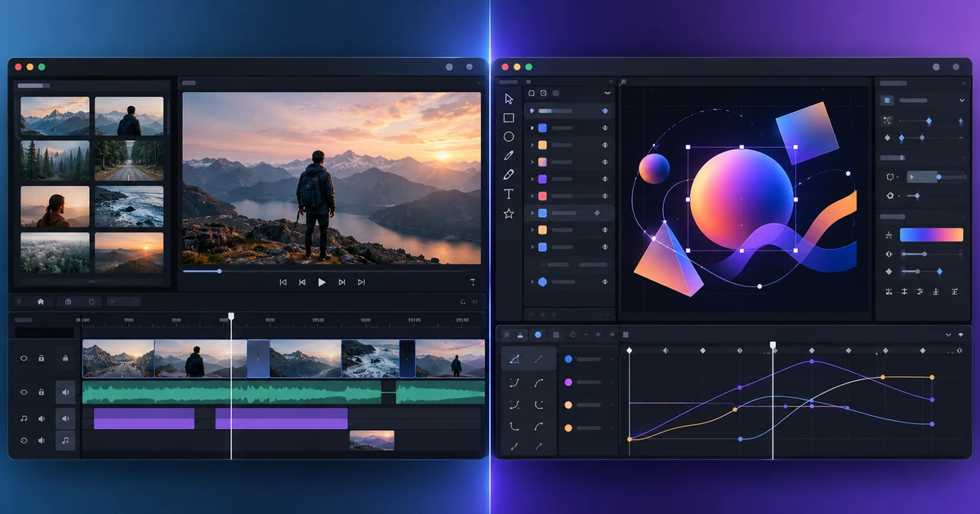Select the shorter purple clip in timeline
This screenshot has width=980, height=514.
pyautogui.click(x=144, y=419)
